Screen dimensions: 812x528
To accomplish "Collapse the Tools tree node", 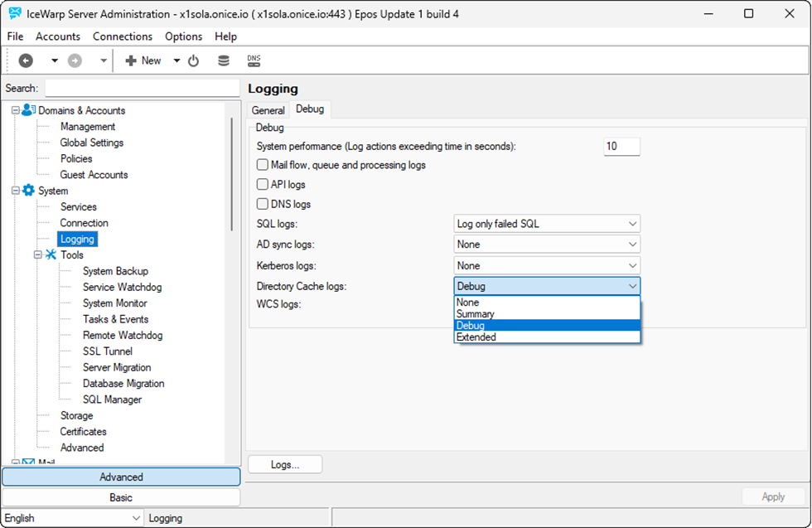I will tap(38, 255).
